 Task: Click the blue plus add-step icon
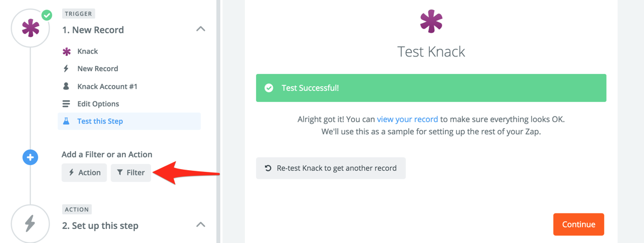30,157
